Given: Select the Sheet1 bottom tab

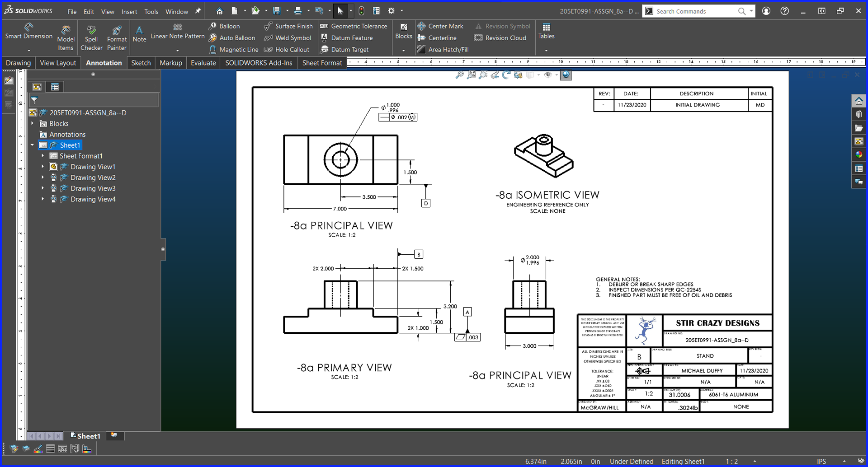Looking at the screenshot, I should click(x=85, y=436).
